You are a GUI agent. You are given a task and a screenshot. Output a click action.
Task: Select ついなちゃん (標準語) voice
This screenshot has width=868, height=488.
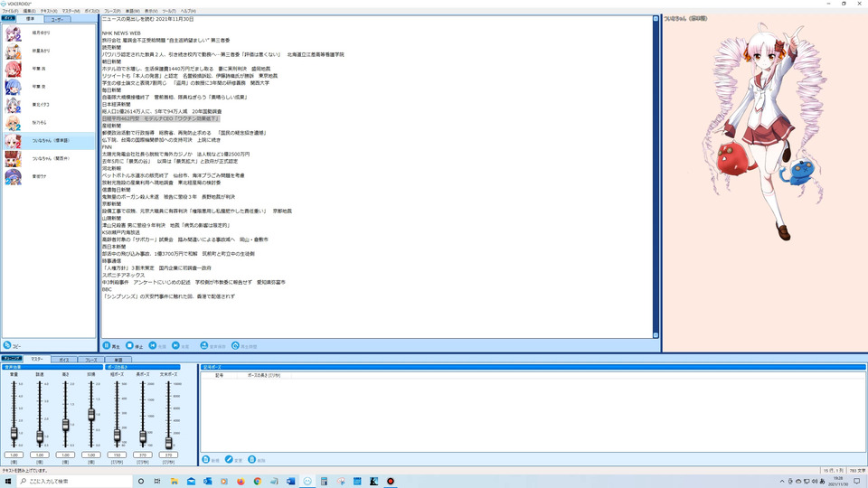tap(49, 141)
